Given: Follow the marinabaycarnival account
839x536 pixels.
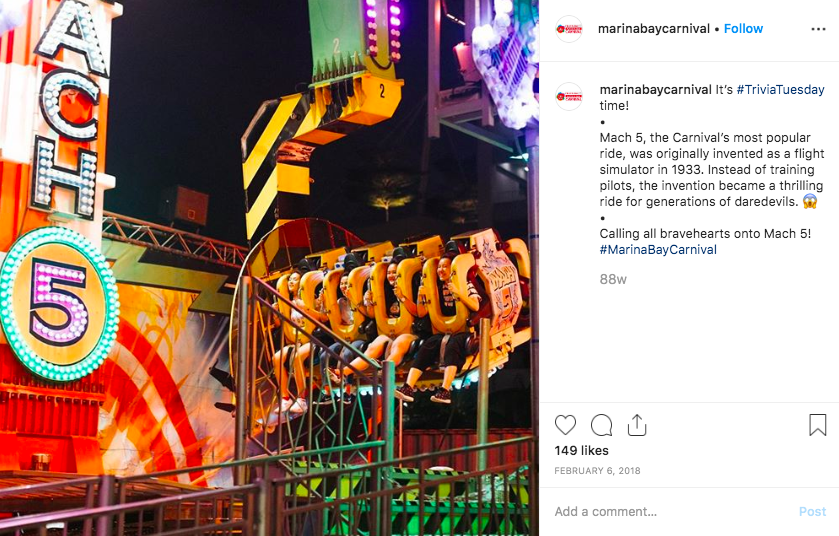Looking at the screenshot, I should tap(743, 29).
